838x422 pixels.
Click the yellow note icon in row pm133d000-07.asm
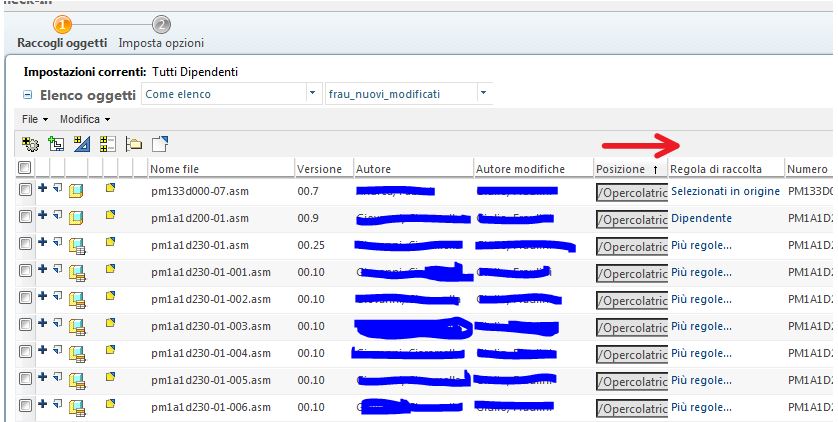coord(110,187)
